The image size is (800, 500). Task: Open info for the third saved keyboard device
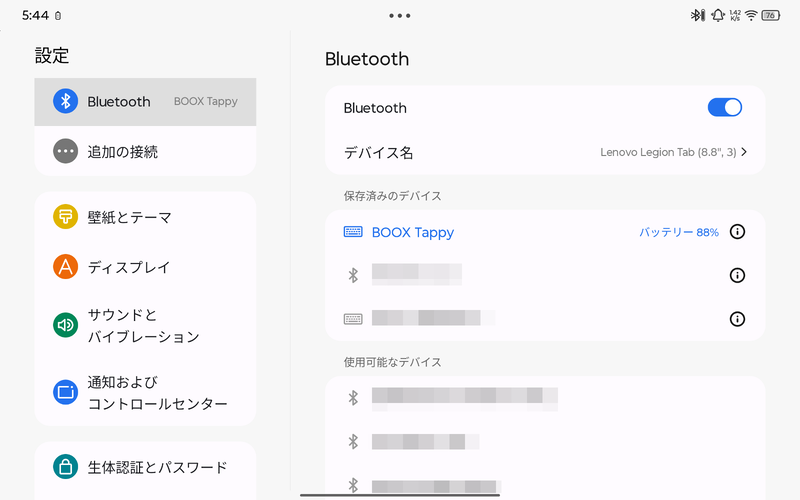(x=737, y=319)
